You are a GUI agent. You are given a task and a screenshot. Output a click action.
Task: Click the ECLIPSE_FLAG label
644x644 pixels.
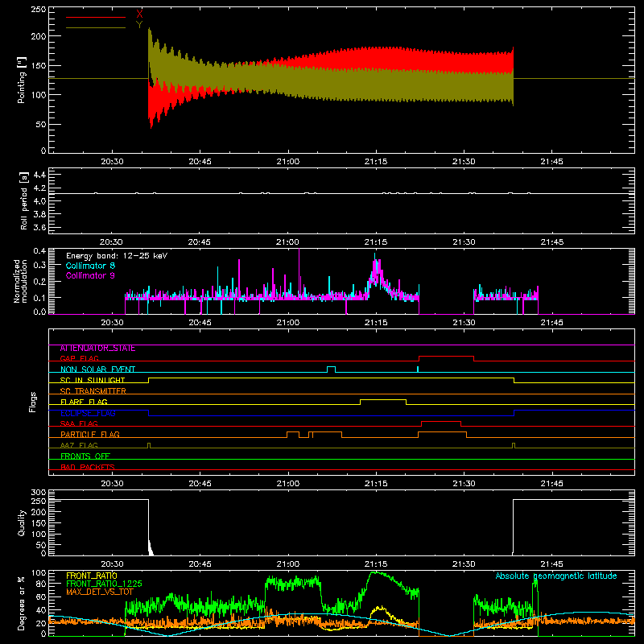[88, 413]
